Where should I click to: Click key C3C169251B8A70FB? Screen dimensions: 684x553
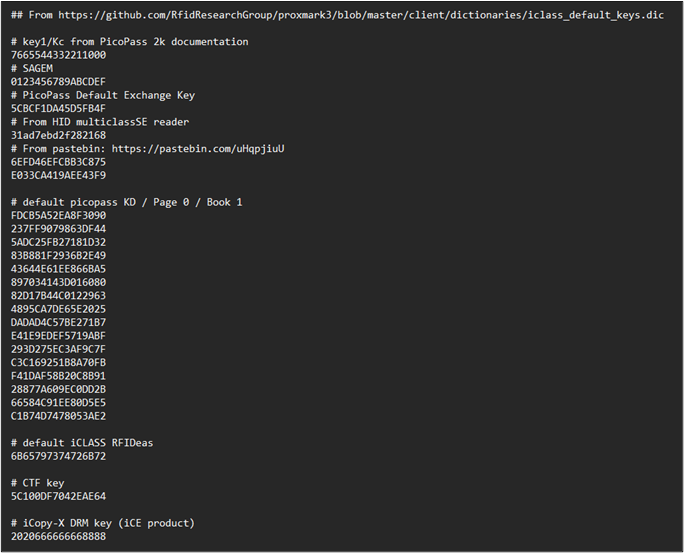(x=58, y=362)
